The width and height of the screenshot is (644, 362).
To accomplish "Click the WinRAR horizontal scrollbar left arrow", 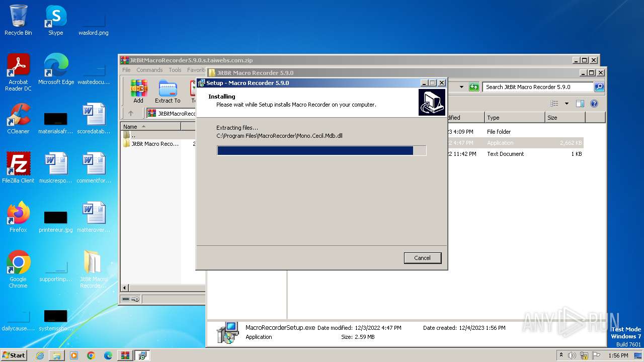I will tap(125, 288).
